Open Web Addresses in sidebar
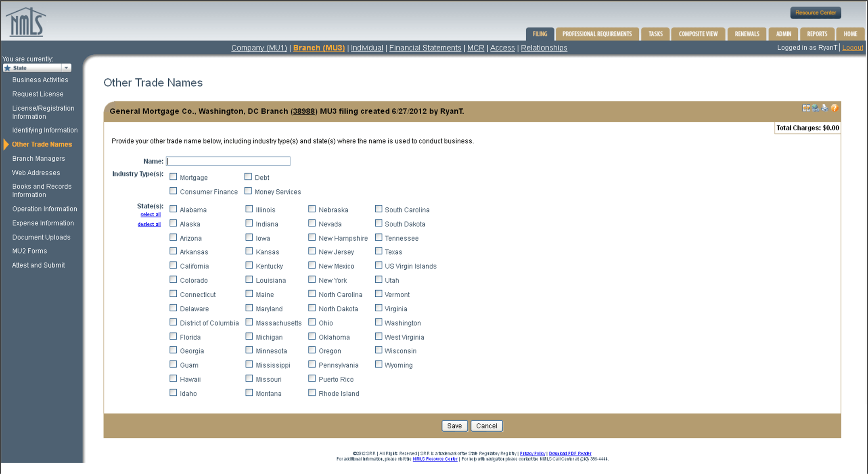868x474 pixels. click(x=36, y=172)
